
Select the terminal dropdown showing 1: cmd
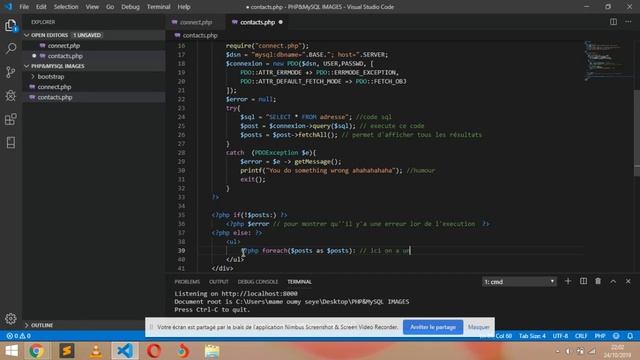click(519, 282)
